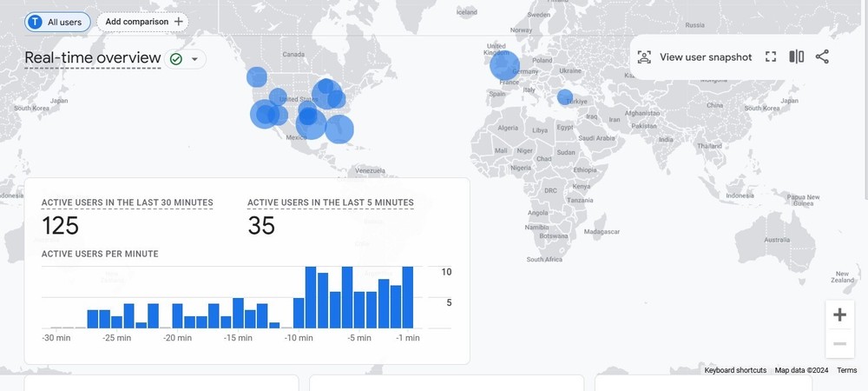Viewport: 868px width, 391px height.
Task: Click the Active users per minute heading
Action: coord(100,254)
